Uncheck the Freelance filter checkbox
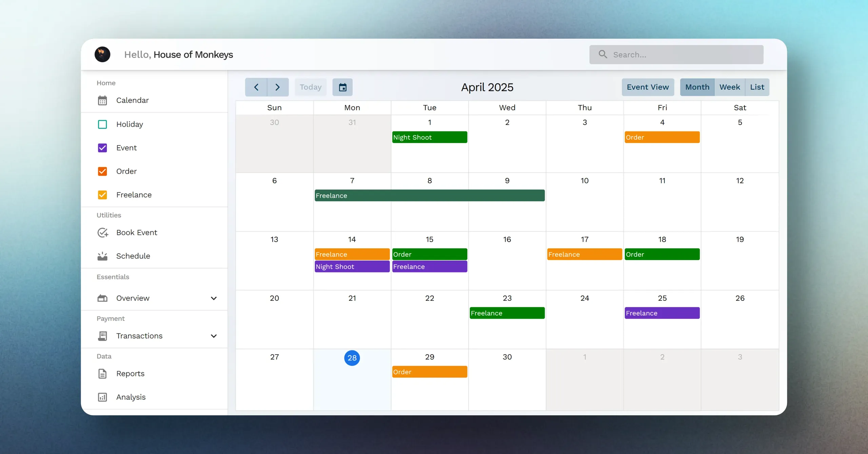 pyautogui.click(x=102, y=195)
